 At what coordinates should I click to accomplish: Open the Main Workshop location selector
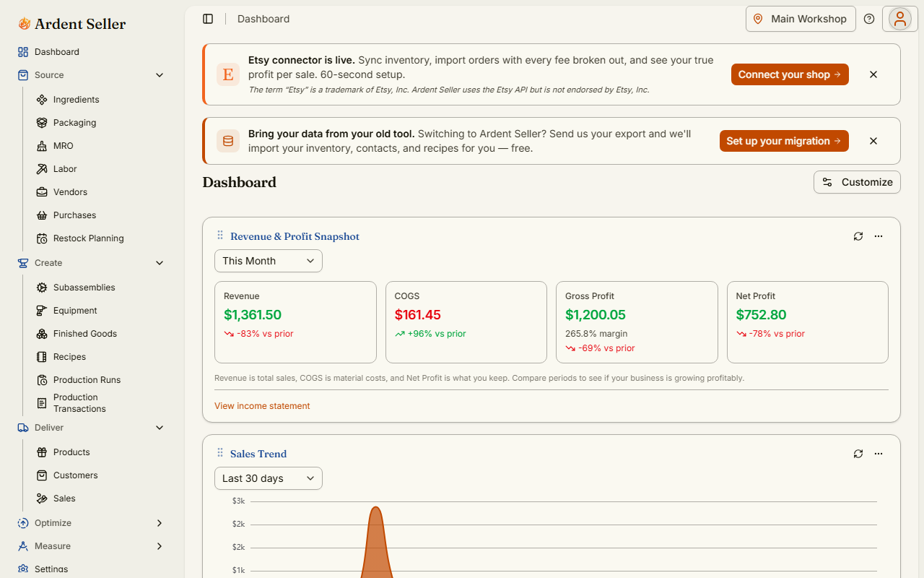pos(801,19)
